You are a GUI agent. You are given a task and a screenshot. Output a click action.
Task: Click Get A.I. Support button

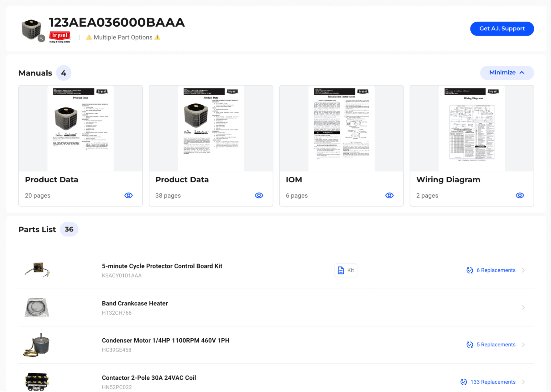(502, 29)
